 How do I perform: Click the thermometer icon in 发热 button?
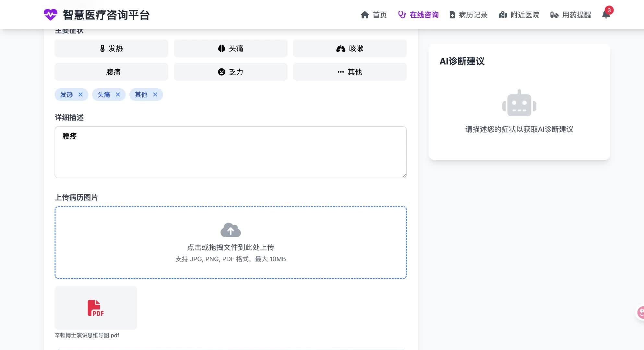(102, 48)
